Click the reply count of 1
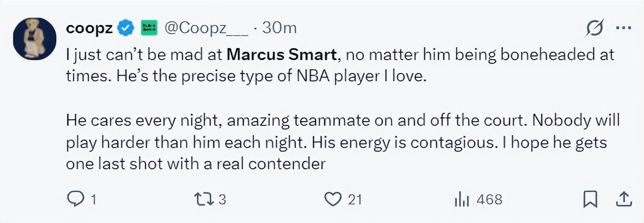 (x=93, y=199)
